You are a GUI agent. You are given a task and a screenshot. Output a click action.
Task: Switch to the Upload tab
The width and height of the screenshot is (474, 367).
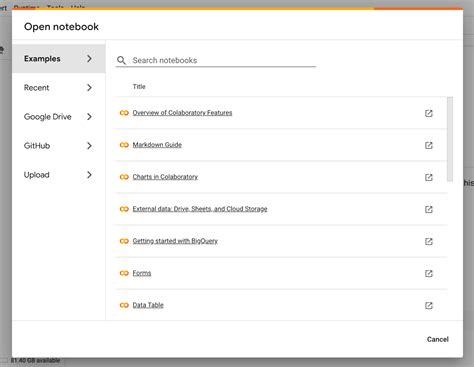(59, 175)
